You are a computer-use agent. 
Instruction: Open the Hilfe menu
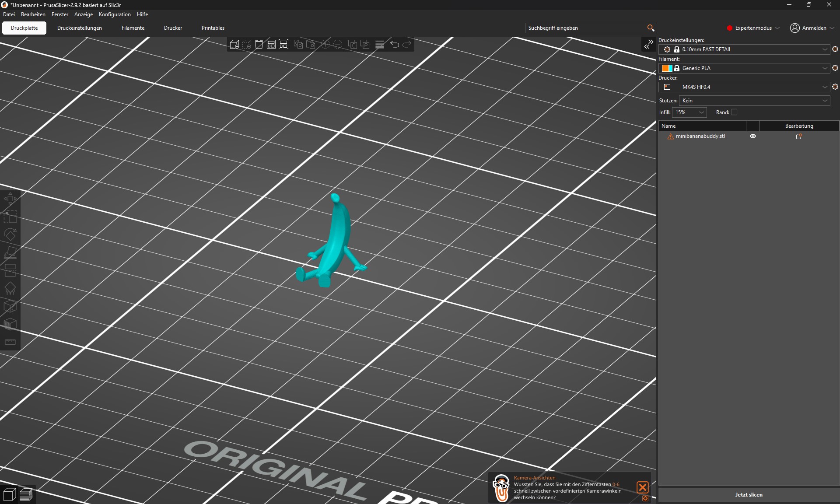143,14
